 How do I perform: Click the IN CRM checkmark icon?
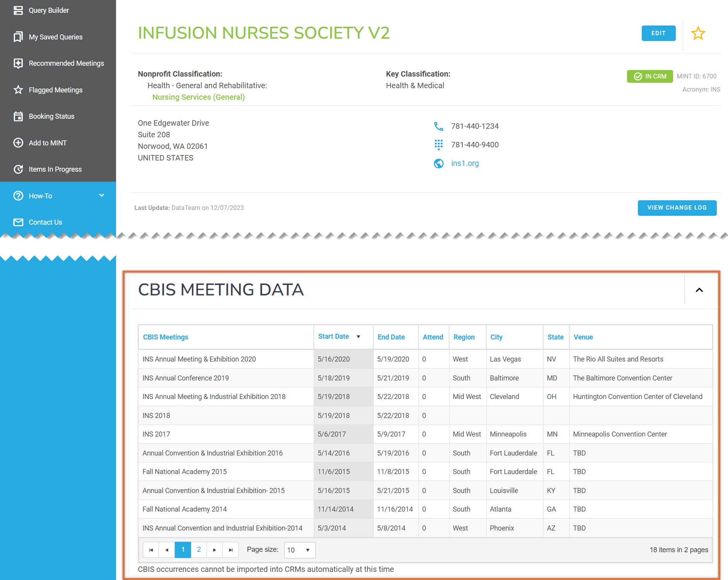coord(638,77)
